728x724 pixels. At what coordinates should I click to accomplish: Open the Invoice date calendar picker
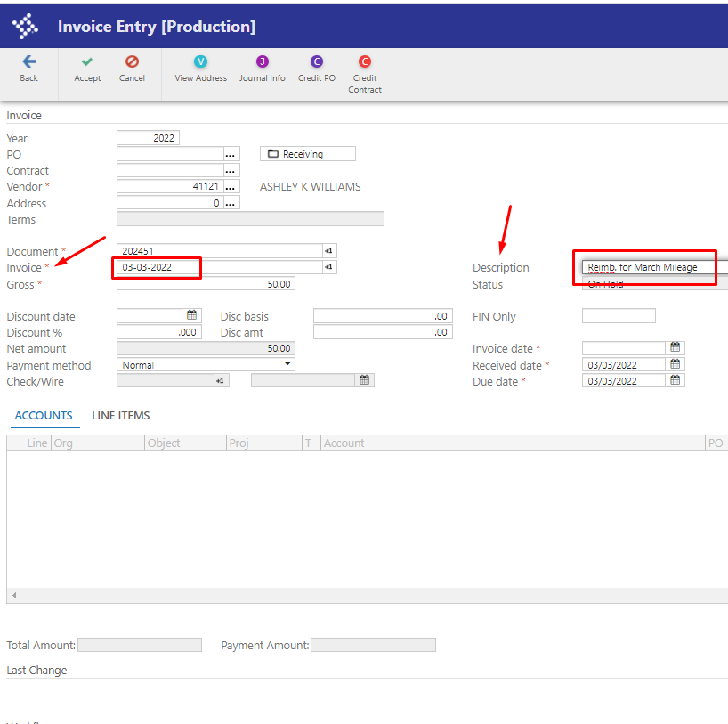675,347
